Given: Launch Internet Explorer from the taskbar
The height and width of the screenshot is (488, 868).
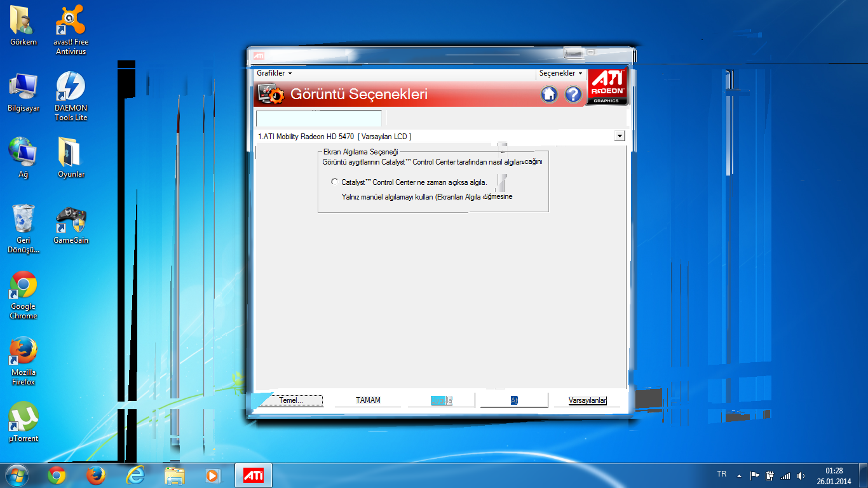Looking at the screenshot, I should 135,475.
